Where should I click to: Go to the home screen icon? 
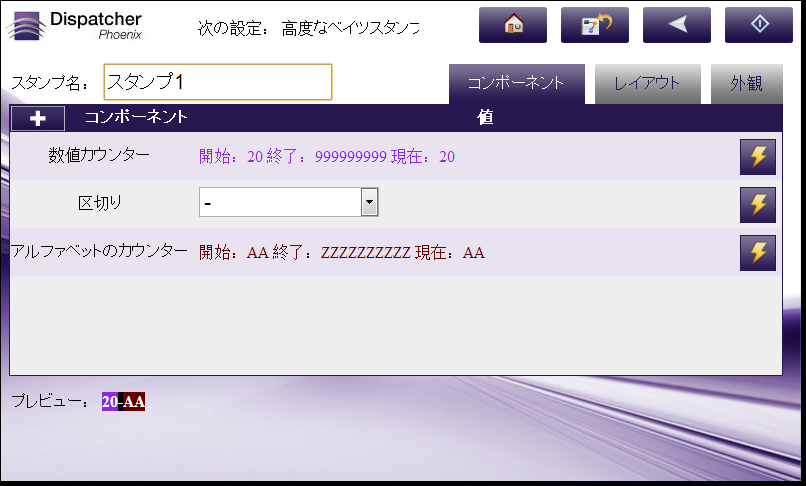point(512,25)
